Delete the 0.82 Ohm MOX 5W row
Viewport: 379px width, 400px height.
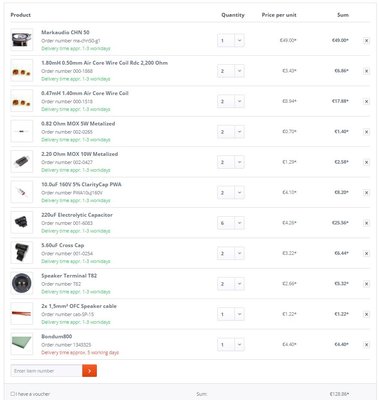pos(366,132)
